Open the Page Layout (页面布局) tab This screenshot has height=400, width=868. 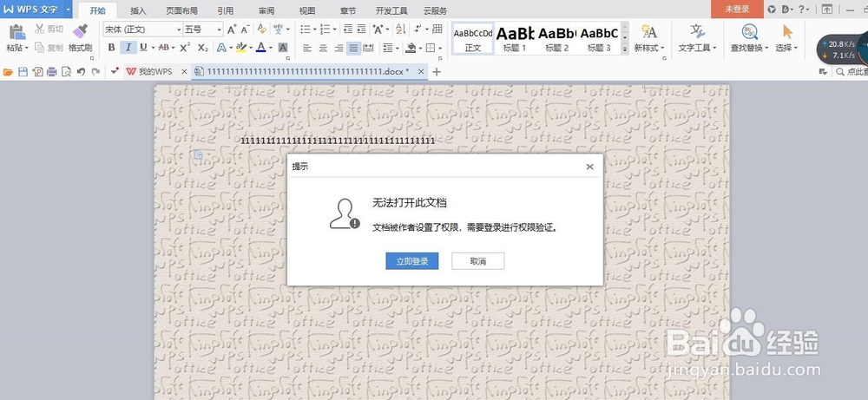(x=182, y=10)
